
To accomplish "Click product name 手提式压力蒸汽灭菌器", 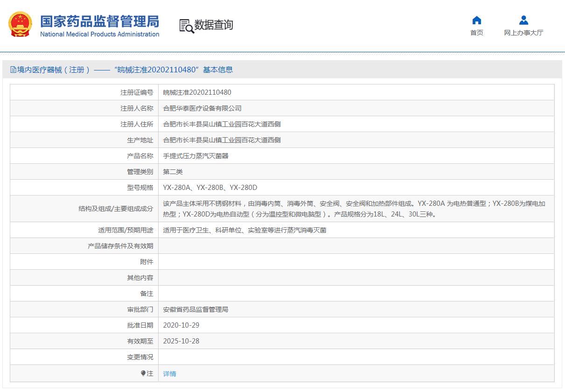I will 195,156.
